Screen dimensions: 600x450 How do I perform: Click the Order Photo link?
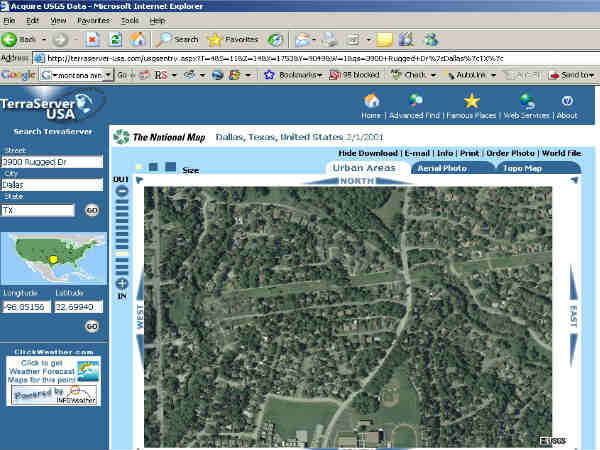tap(512, 153)
